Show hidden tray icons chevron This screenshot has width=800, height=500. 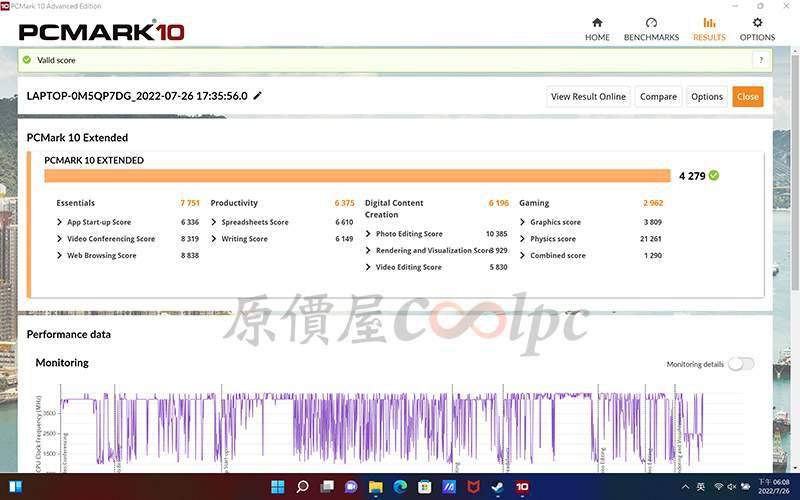tap(685, 487)
